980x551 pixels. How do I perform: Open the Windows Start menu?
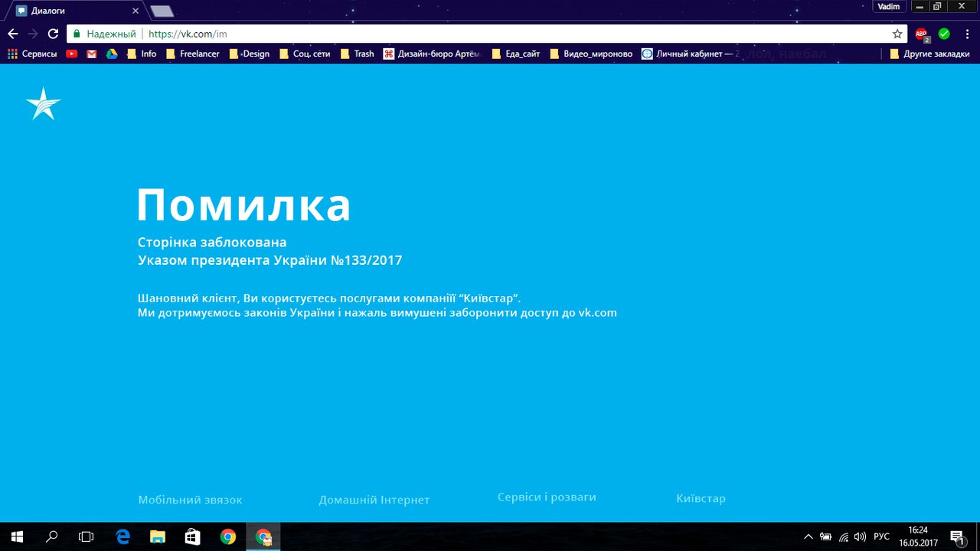(x=17, y=536)
